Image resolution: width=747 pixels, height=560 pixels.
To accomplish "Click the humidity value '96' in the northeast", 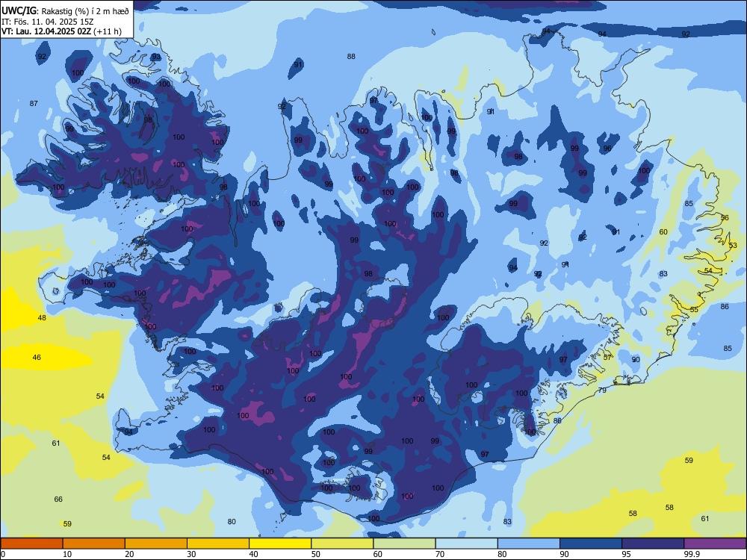I will tap(607, 148).
